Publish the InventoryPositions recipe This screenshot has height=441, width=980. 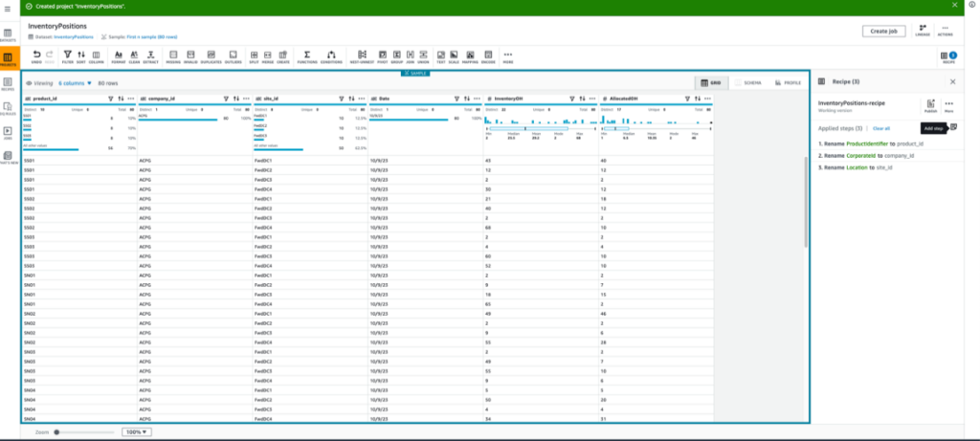[930, 105]
